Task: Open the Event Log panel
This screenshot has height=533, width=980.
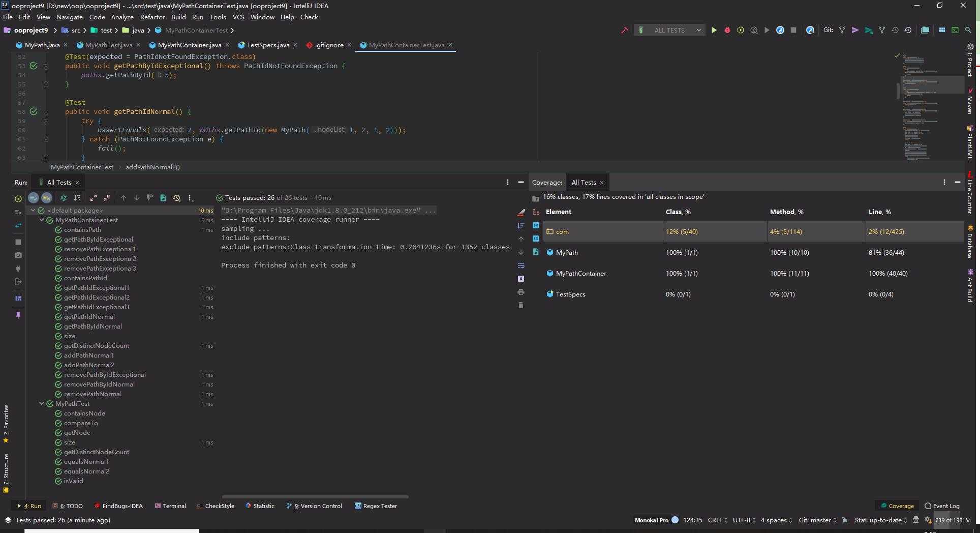Action: coord(942,506)
